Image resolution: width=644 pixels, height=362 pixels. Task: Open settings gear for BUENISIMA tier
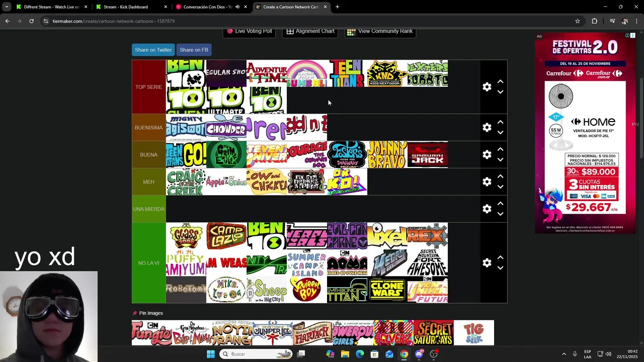click(487, 128)
